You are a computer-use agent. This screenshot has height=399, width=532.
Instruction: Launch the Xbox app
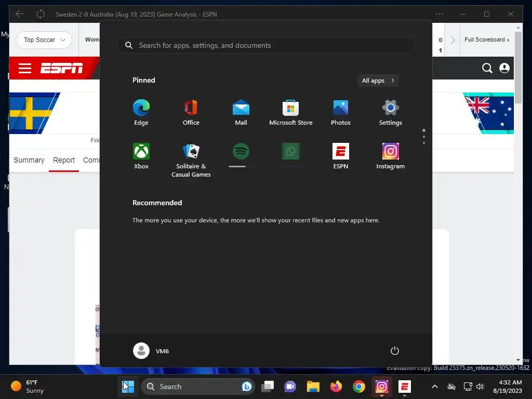(x=141, y=156)
